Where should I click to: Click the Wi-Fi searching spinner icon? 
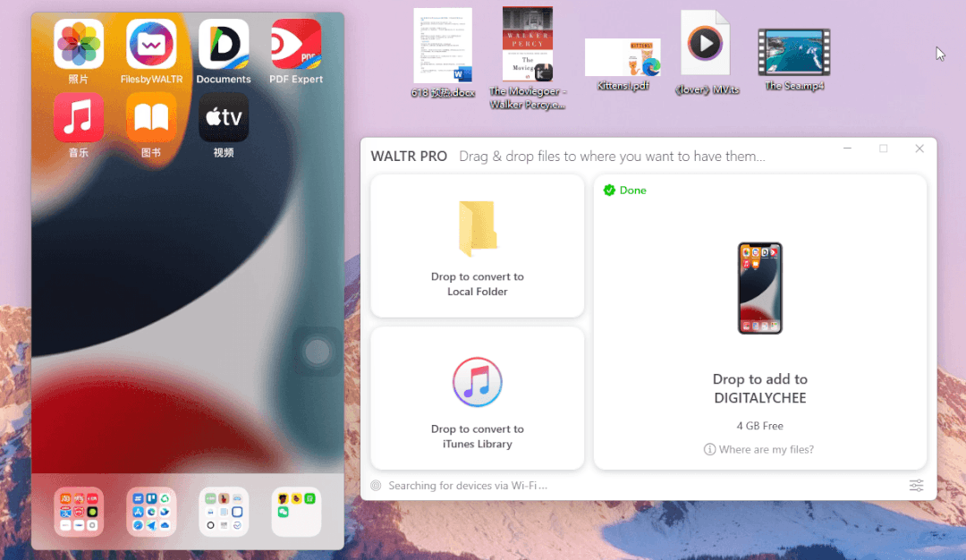coord(376,486)
